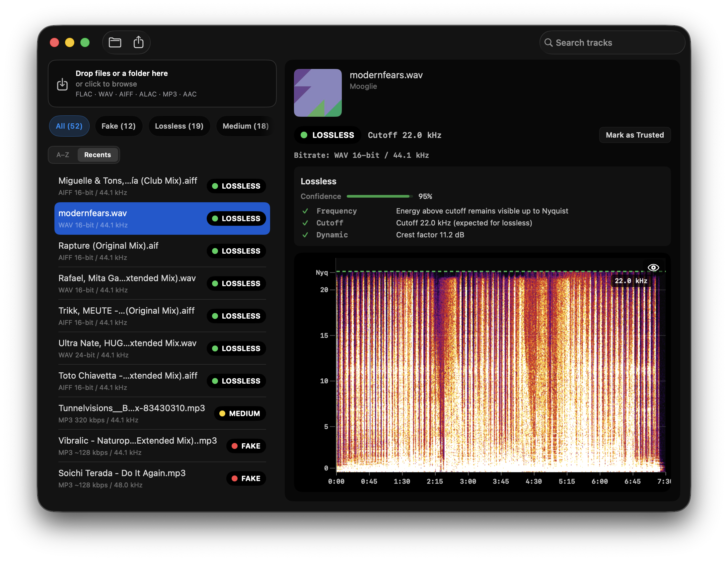Open the Rapture (Original Mix).aif track
The width and height of the screenshot is (728, 561).
tap(162, 251)
